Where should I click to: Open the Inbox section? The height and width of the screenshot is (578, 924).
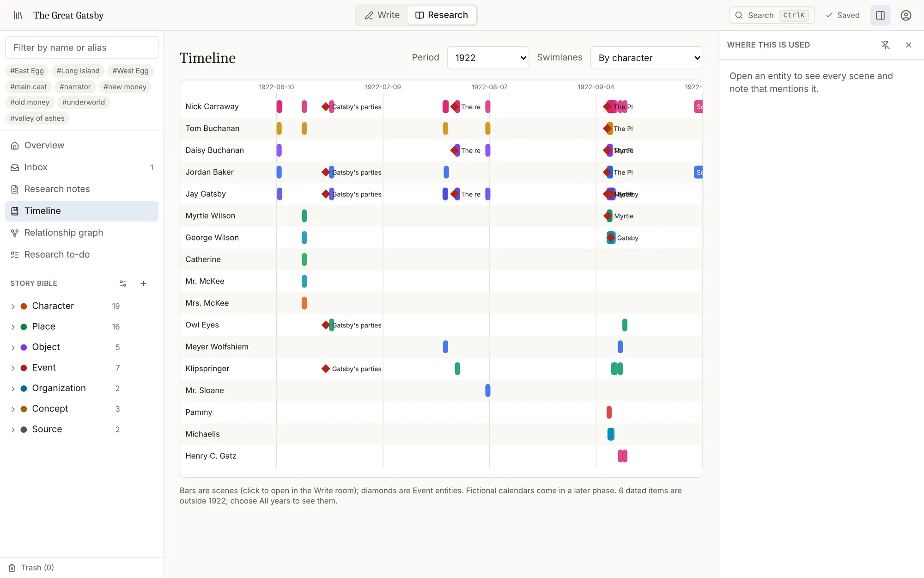coord(82,167)
